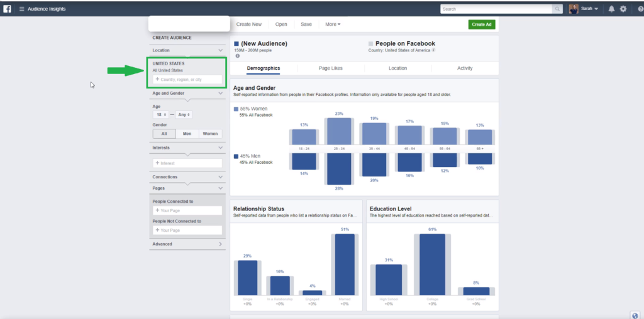
Task: Click the Facebook logo icon
Action: tap(7, 9)
